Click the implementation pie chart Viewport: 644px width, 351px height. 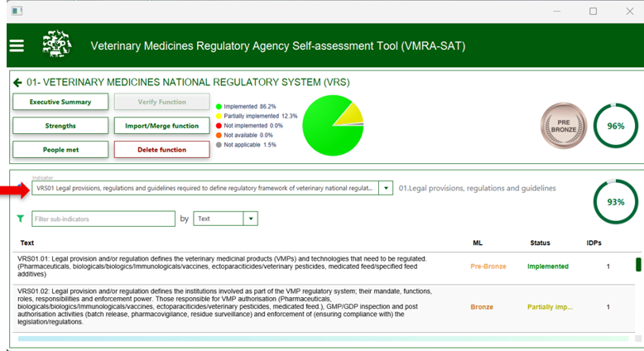coord(333,125)
